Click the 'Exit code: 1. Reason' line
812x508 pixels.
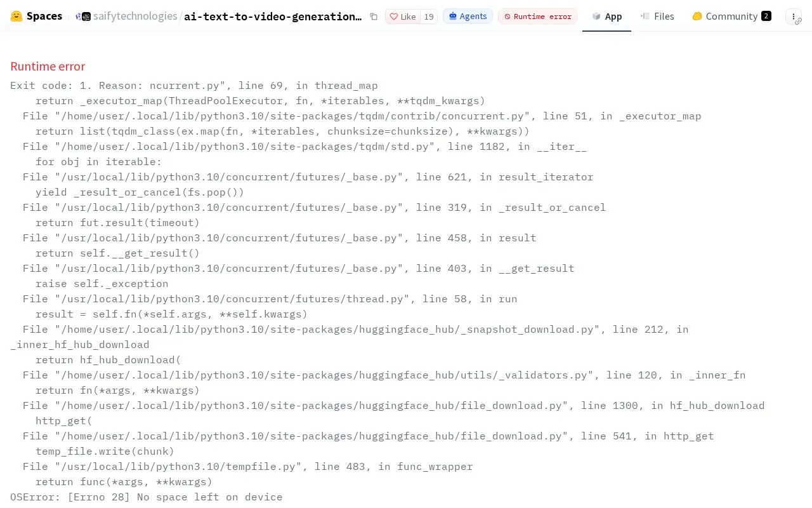point(194,85)
